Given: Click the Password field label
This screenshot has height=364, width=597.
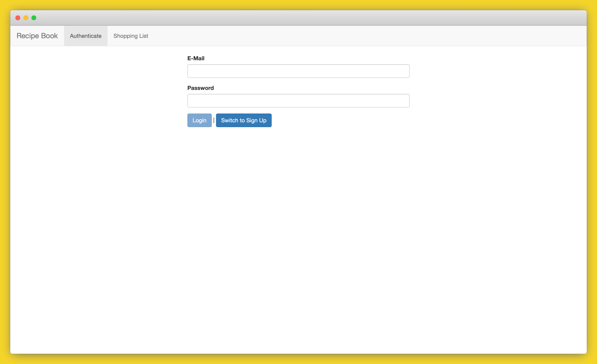Looking at the screenshot, I should [200, 88].
